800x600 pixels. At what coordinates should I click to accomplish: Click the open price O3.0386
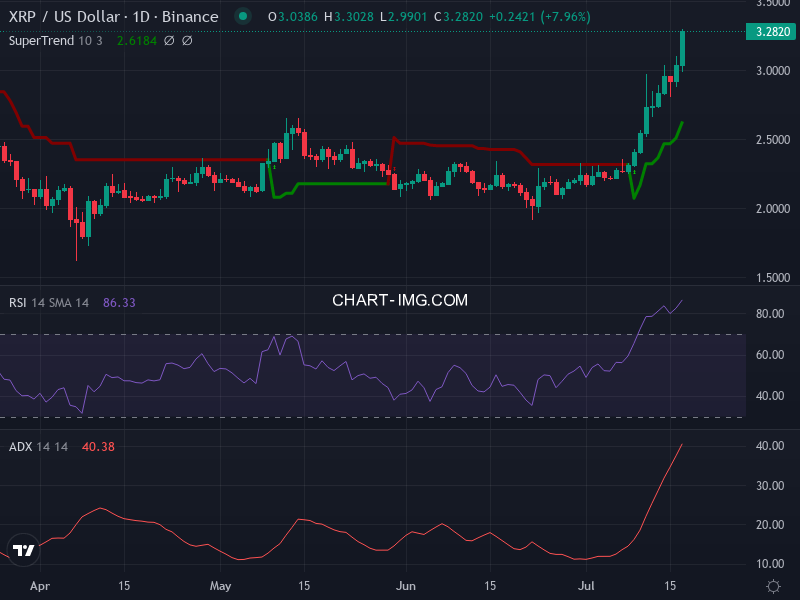[x=293, y=17]
